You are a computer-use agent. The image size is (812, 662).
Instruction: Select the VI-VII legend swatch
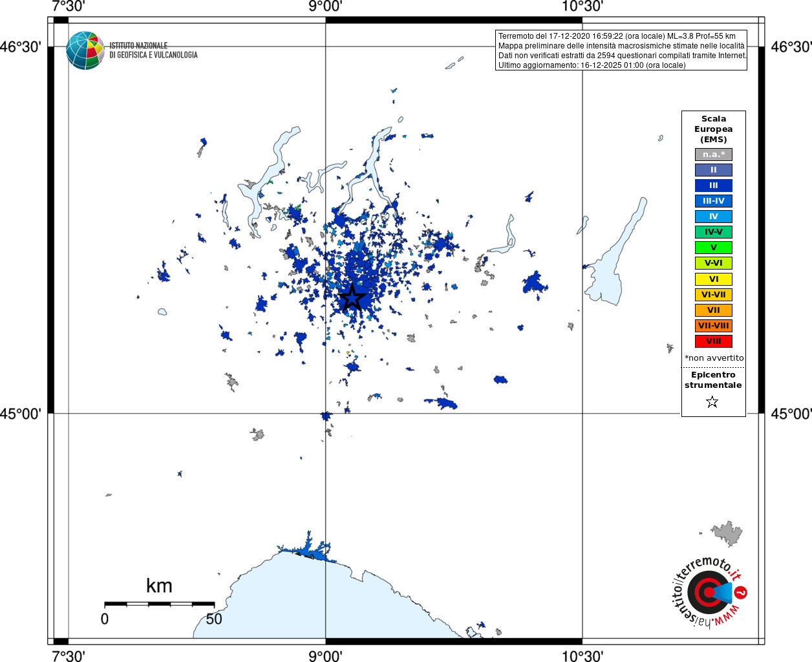pos(714,295)
